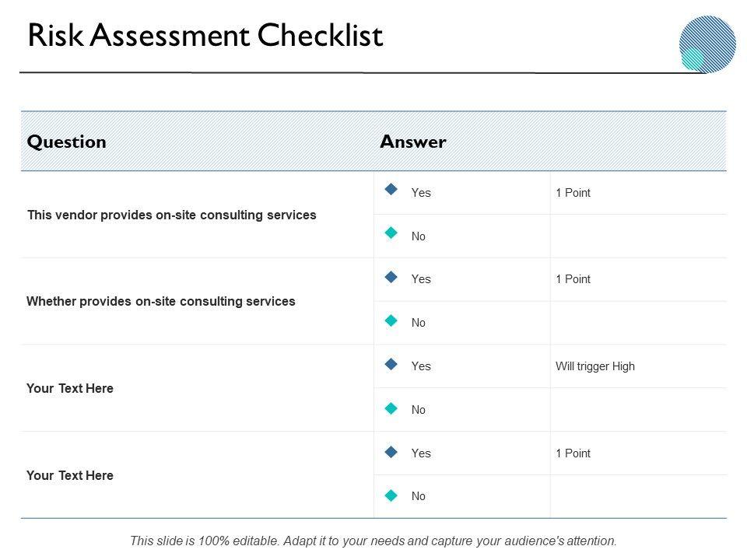Click the "This slide is 100% editable" footer text
747x560 pixels.
(373, 541)
